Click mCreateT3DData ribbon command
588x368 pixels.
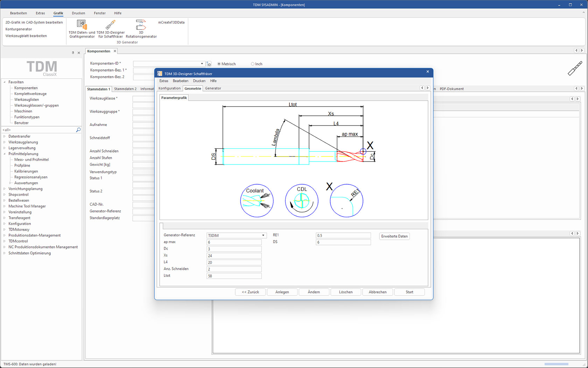pos(171,22)
